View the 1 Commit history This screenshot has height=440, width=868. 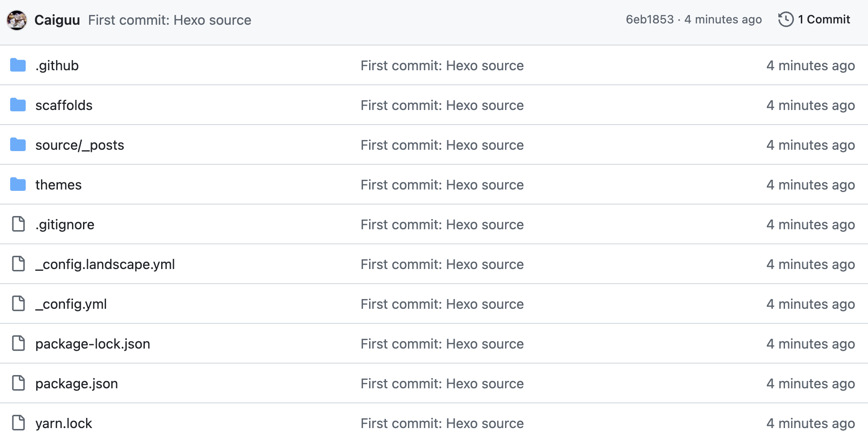(x=823, y=19)
